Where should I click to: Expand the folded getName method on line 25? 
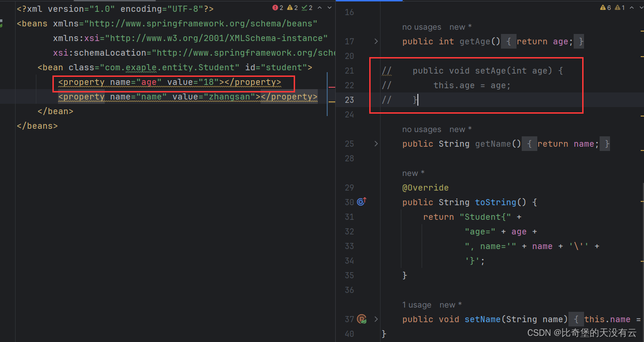[376, 143]
